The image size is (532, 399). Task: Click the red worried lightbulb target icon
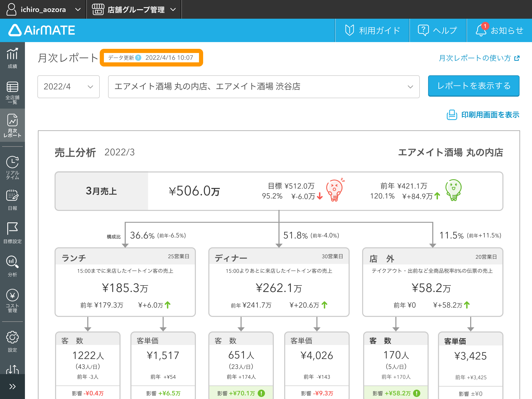pos(335,190)
